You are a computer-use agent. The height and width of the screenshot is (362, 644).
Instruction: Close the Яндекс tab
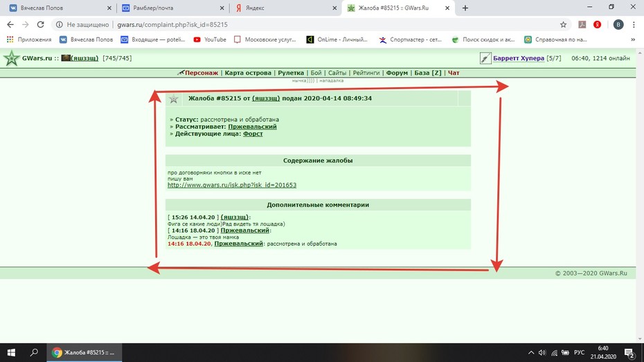pyautogui.click(x=334, y=8)
